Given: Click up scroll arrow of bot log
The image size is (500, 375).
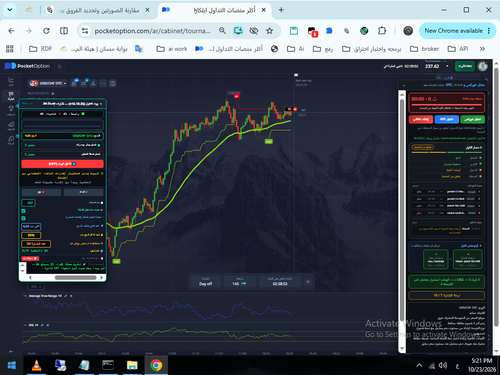Looking at the screenshot, I should coord(23,265).
